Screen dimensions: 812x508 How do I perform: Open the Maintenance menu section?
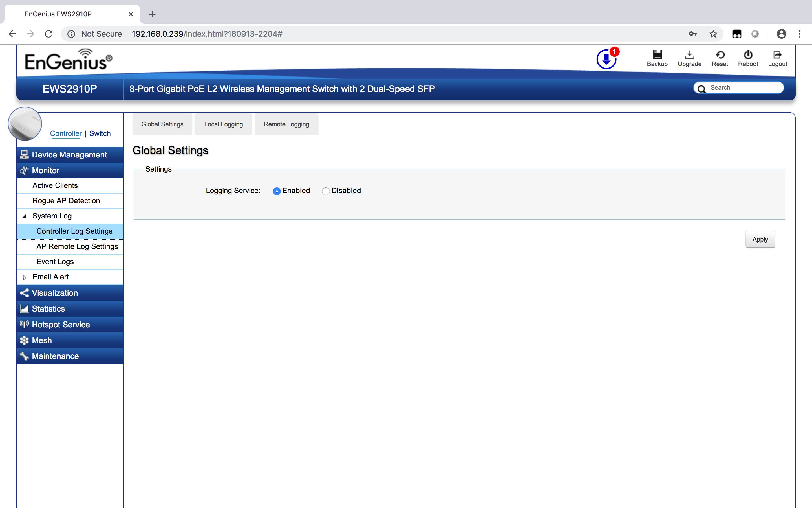coord(70,356)
